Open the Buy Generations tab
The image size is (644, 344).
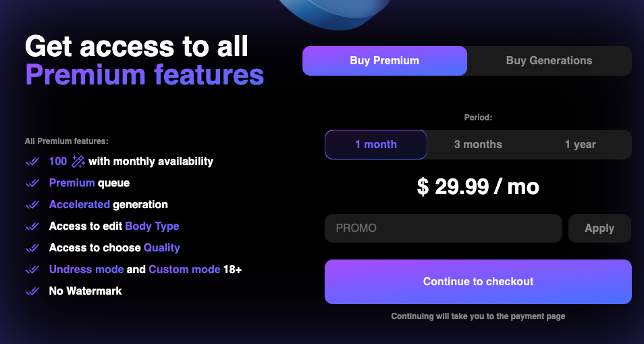pyautogui.click(x=549, y=61)
